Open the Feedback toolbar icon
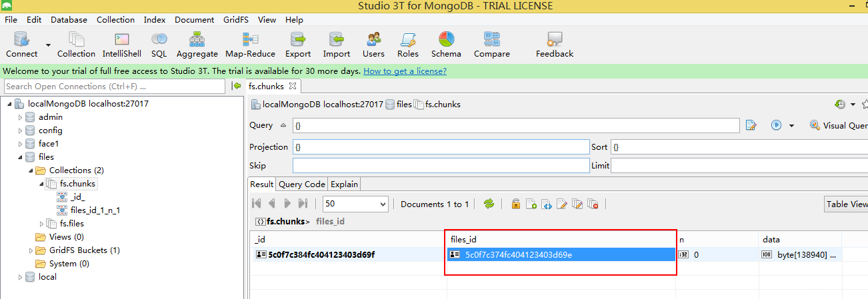868x299 pixels. (x=555, y=45)
